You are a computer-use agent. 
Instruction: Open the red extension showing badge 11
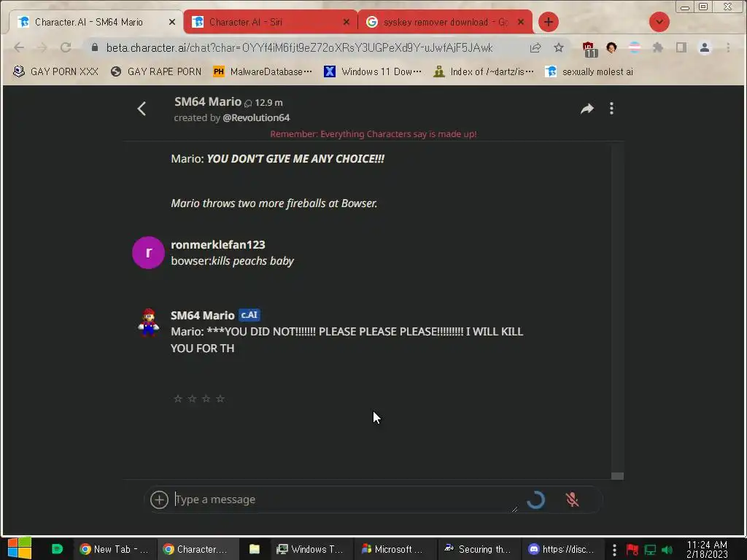[x=589, y=49]
